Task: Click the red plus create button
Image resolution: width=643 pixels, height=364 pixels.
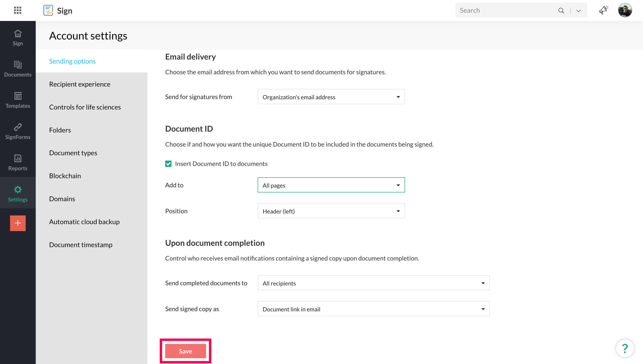Action: point(18,223)
